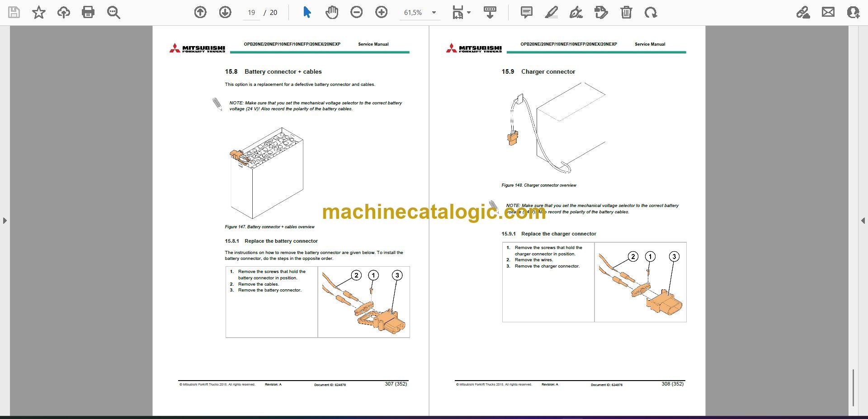Expand the right tools pane arrow
Screen dimensions: 868x419
(x=863, y=221)
